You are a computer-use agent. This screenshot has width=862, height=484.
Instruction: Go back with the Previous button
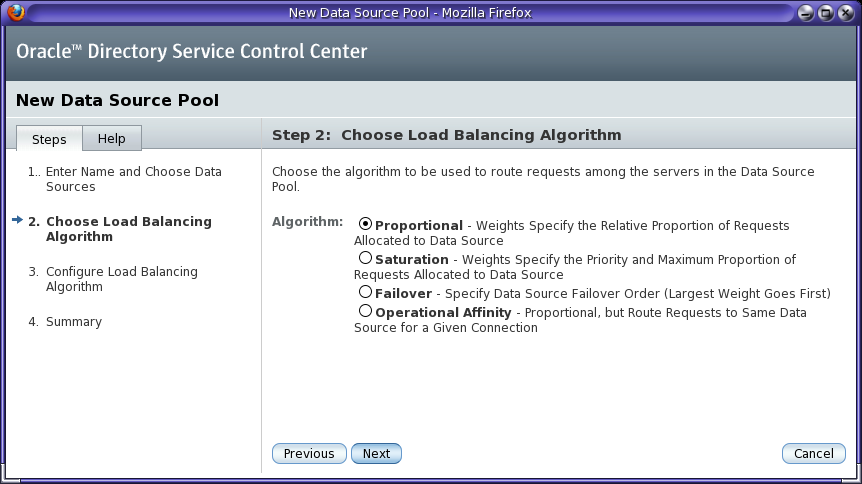click(309, 454)
